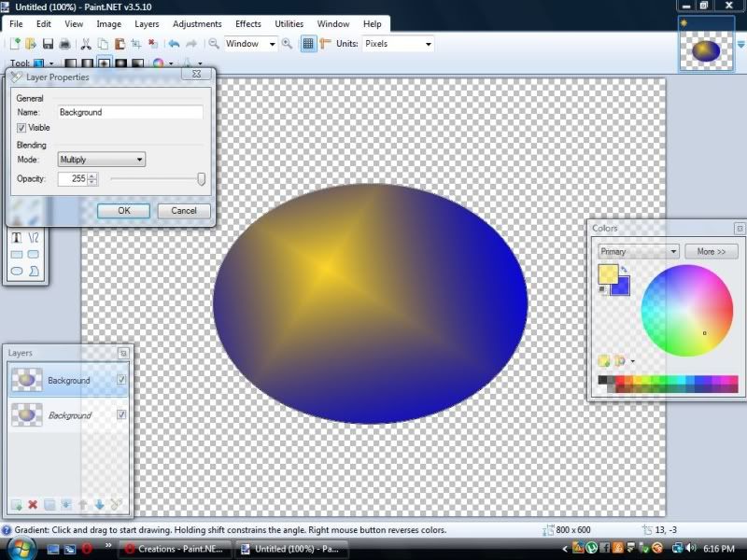This screenshot has width=747, height=560.
Task: Open the Primary color selector dropdown
Action: click(x=639, y=252)
